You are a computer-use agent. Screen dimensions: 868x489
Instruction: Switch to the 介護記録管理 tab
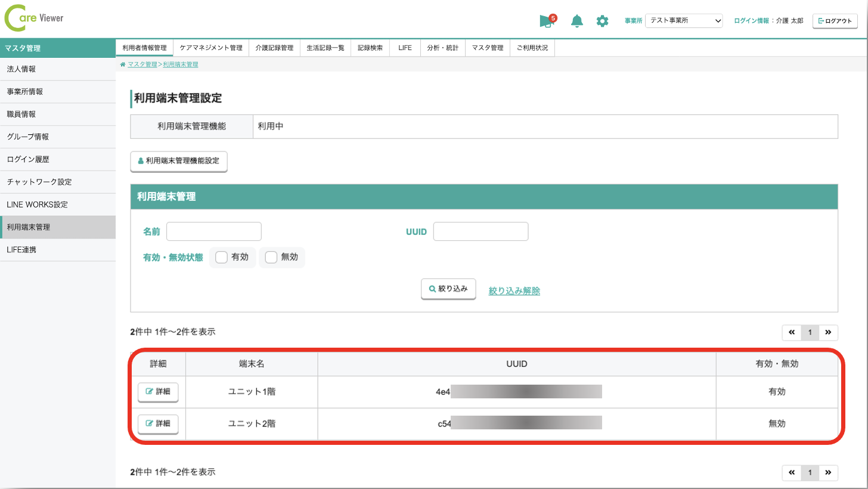[274, 48]
